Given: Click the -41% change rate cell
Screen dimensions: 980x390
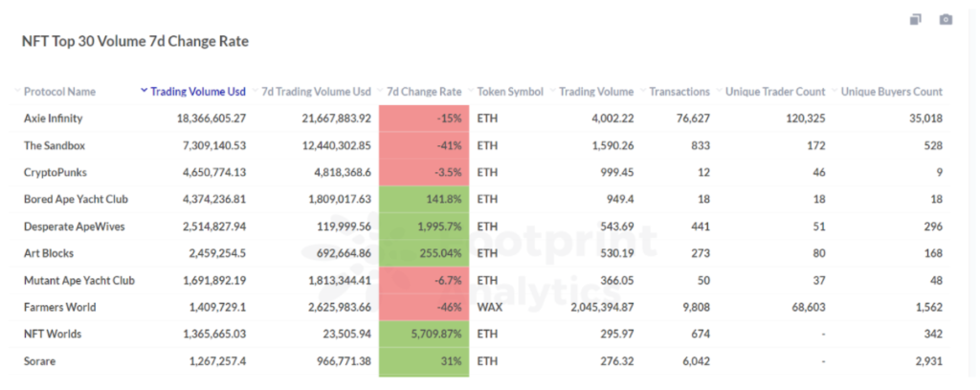Looking at the screenshot, I should tap(424, 145).
